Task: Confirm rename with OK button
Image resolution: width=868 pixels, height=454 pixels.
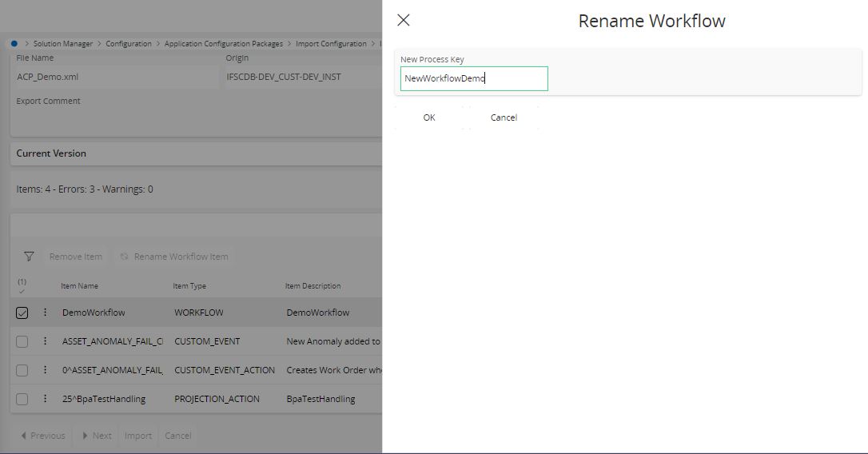Action: pos(429,117)
